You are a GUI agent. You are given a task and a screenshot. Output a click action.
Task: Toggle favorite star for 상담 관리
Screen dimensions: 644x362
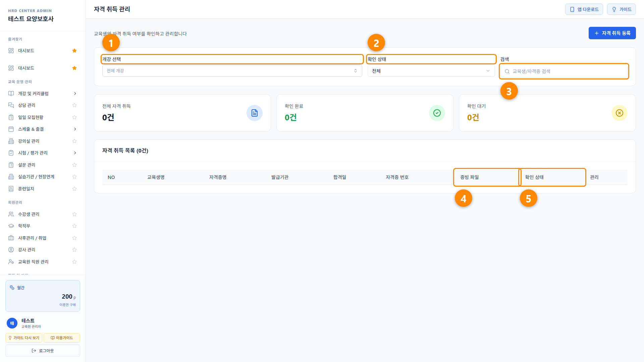tap(74, 105)
